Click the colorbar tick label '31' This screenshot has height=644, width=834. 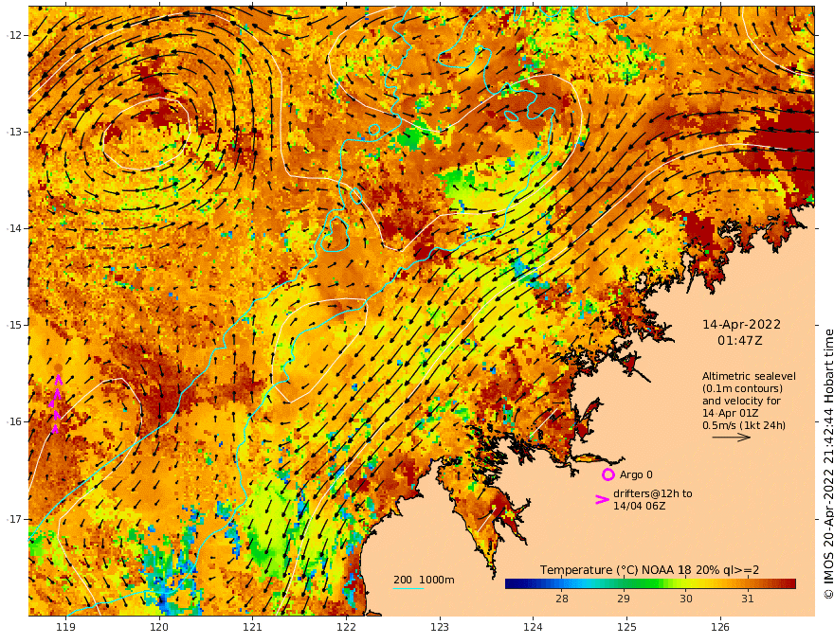pos(748,599)
